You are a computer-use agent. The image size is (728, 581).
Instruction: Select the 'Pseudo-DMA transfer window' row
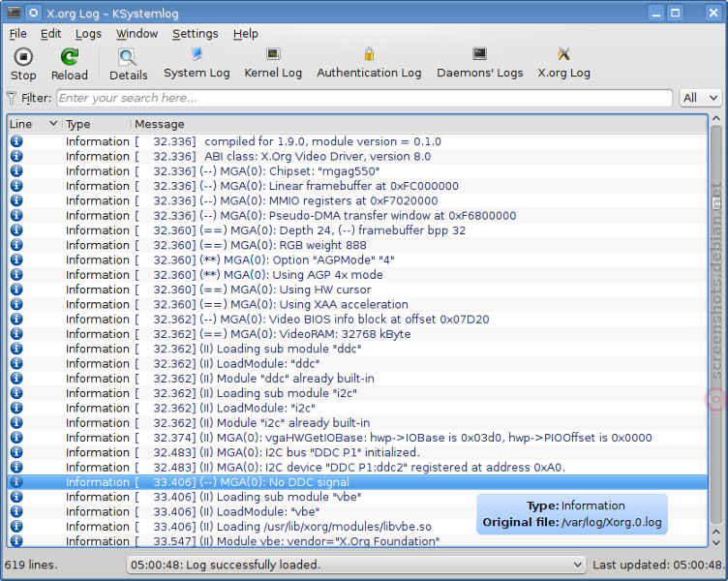(357, 216)
